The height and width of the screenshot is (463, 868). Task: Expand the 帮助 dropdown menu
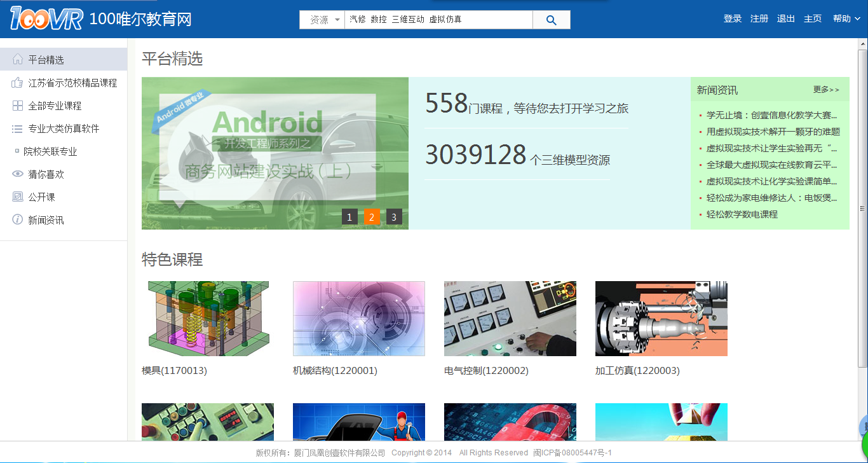[x=846, y=19]
